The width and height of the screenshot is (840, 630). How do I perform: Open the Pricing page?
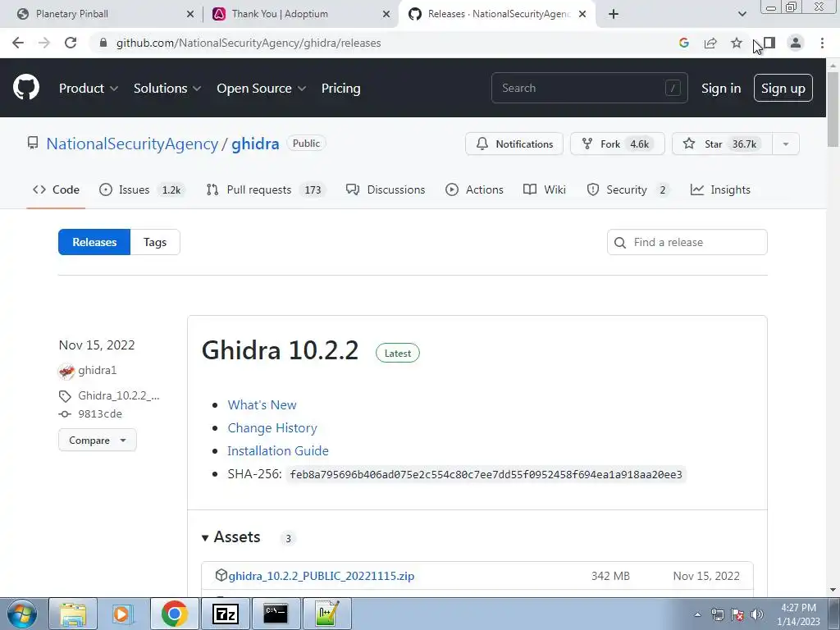tap(340, 89)
